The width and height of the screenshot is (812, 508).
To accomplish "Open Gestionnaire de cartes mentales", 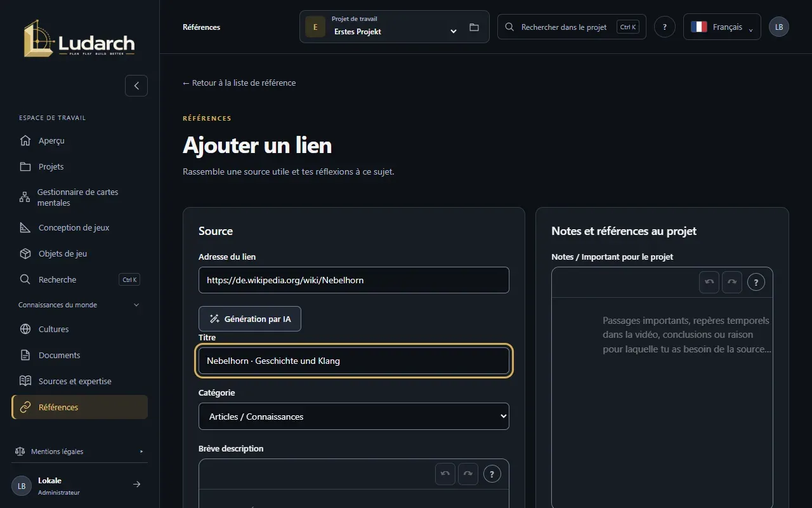I will pyautogui.click(x=79, y=197).
